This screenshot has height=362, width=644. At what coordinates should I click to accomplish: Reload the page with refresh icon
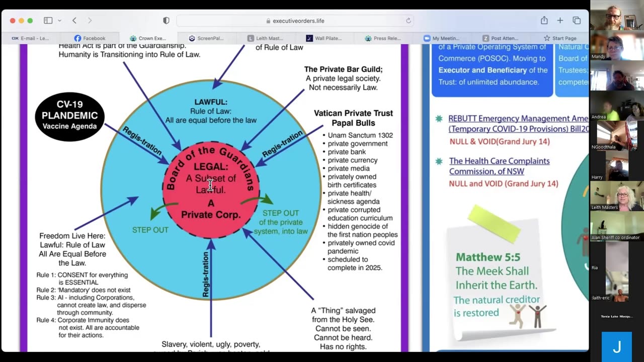[408, 21]
